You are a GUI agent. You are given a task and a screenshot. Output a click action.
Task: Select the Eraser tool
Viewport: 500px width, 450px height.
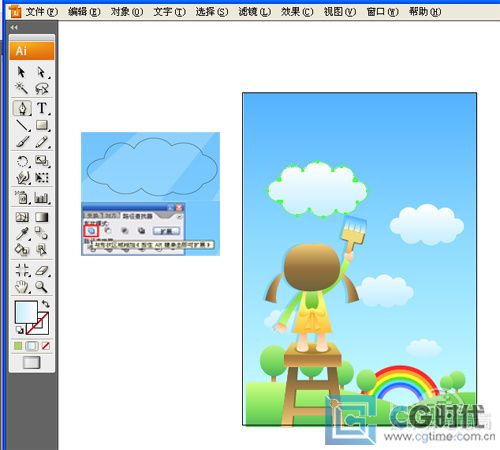(42, 270)
